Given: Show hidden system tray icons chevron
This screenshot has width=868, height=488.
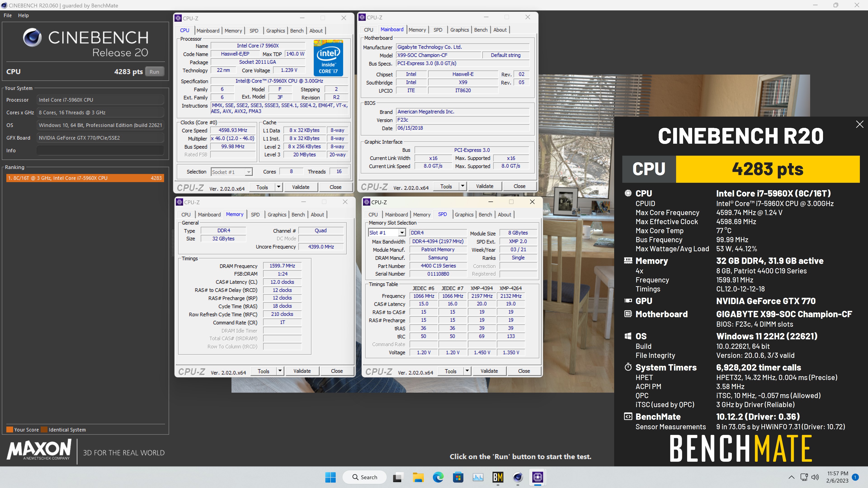Looking at the screenshot, I should [x=792, y=477].
